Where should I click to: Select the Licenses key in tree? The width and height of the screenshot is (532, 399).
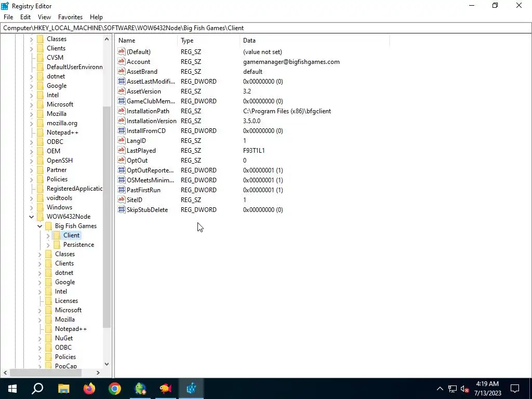(x=66, y=301)
